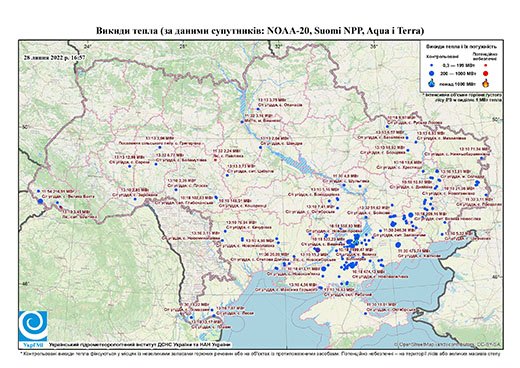Click the map title mentioning NOAA-20 satellites
The height and width of the screenshot is (368, 520).
(x=260, y=31)
